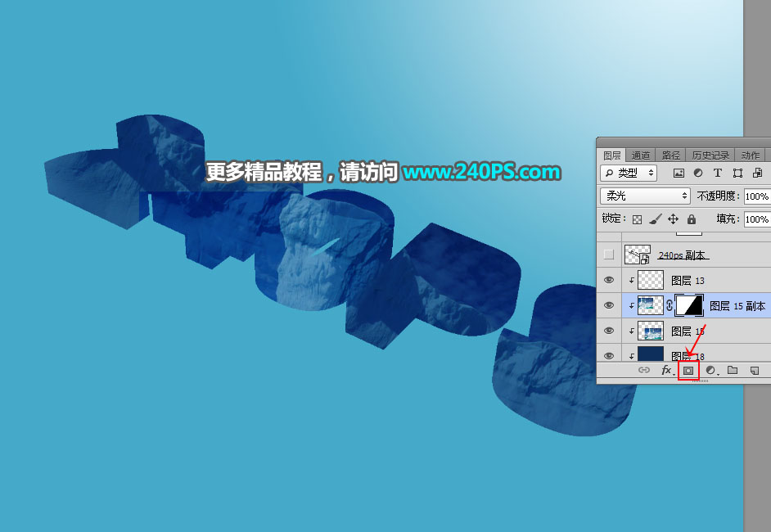The image size is (771, 532).
Task: Select the 图层 13 layer name
Action: coord(688,280)
